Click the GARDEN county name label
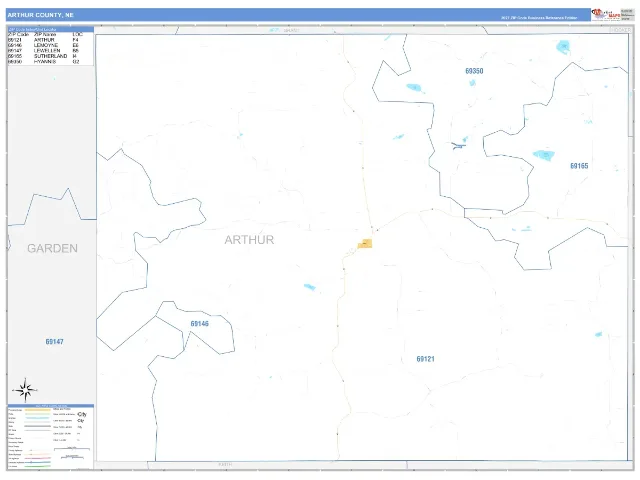Viewport: 640px width, 480px height. click(52, 248)
